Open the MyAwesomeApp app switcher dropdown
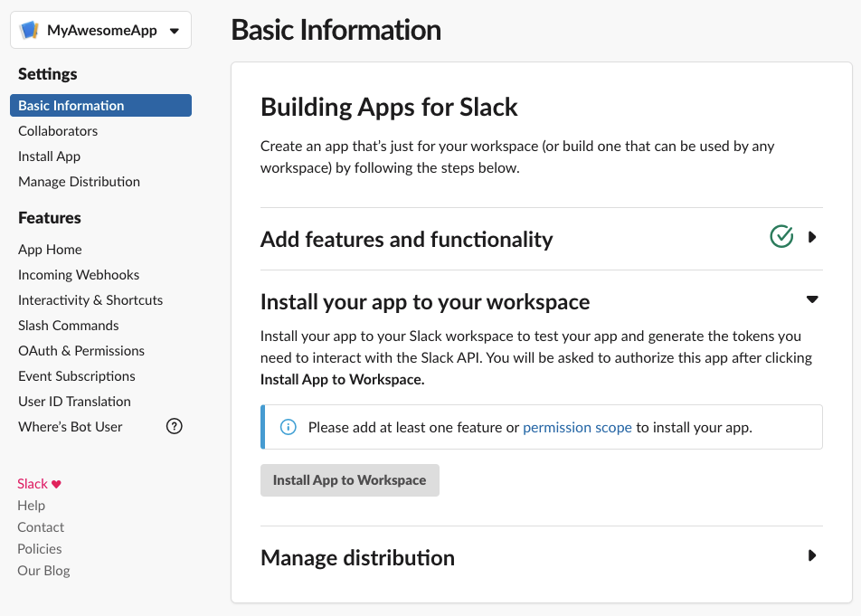Viewport: 861px width, 616px height. tap(174, 31)
